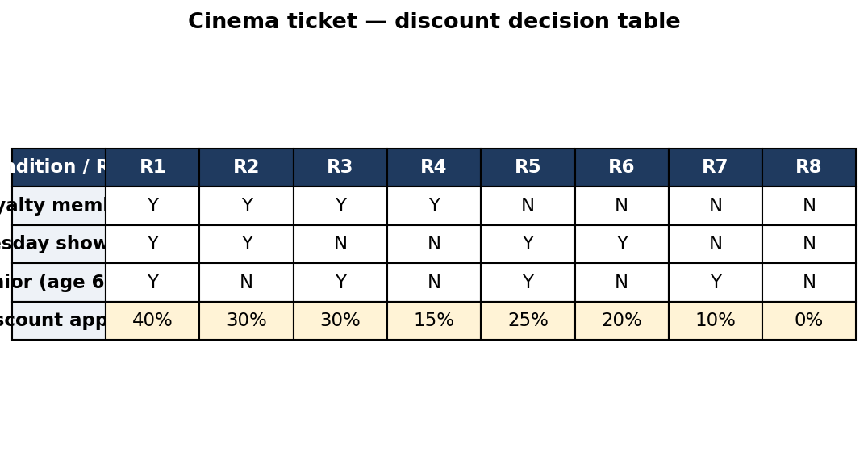Image resolution: width=868 pixels, height=452 pixels.
Task: Select the 20% discount cell in R6
Action: click(622, 320)
